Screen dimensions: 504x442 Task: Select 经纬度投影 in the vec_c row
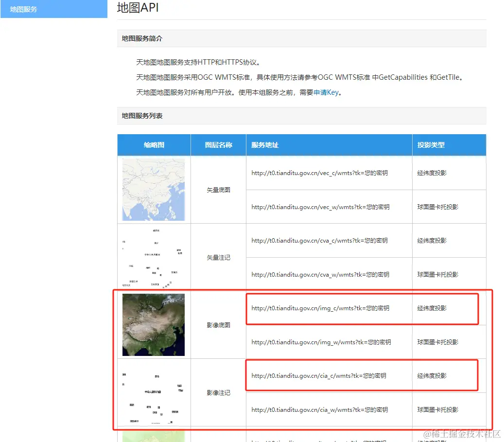tap(432, 173)
